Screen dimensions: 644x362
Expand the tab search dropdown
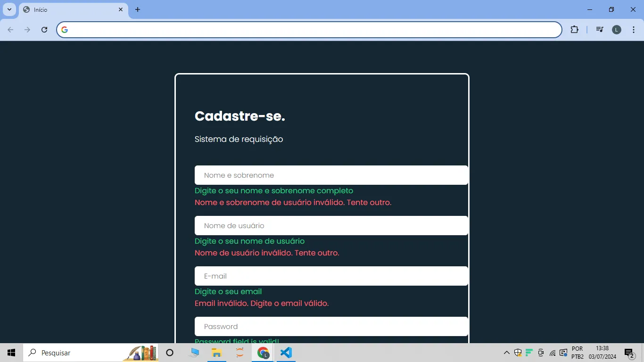click(x=9, y=9)
